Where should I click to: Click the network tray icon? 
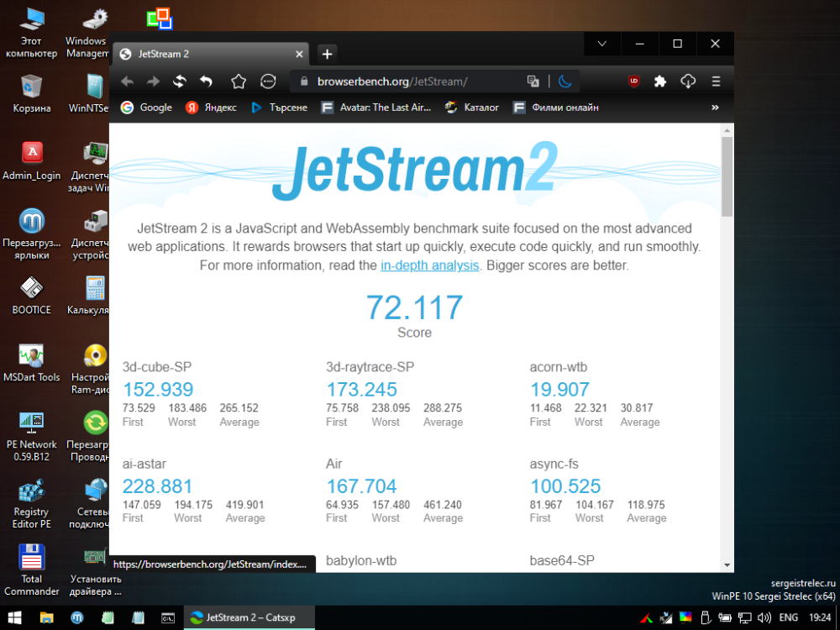click(744, 617)
